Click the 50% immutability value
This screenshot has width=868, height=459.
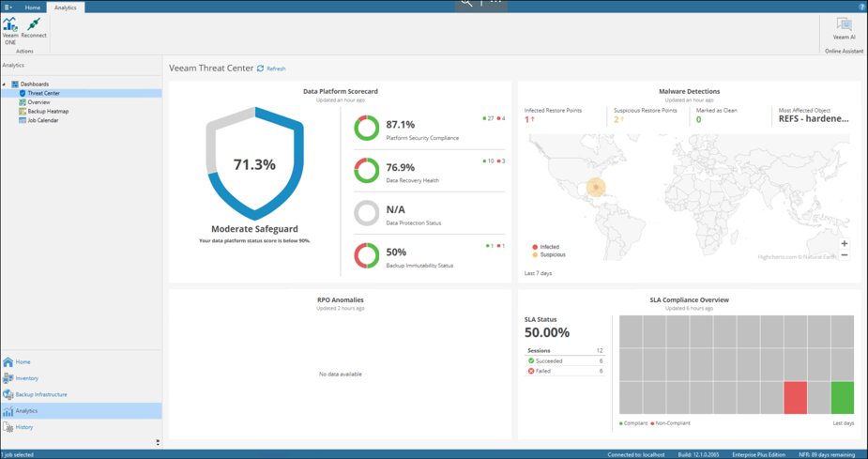396,252
